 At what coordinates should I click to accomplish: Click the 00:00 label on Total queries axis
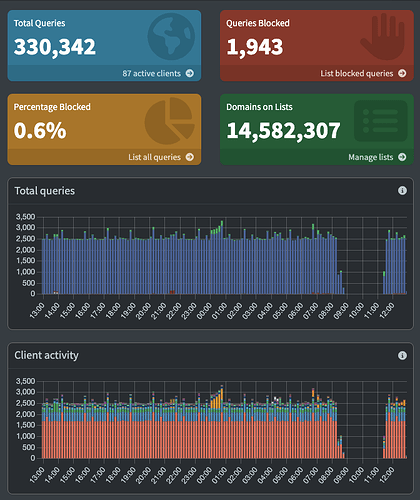204,311
